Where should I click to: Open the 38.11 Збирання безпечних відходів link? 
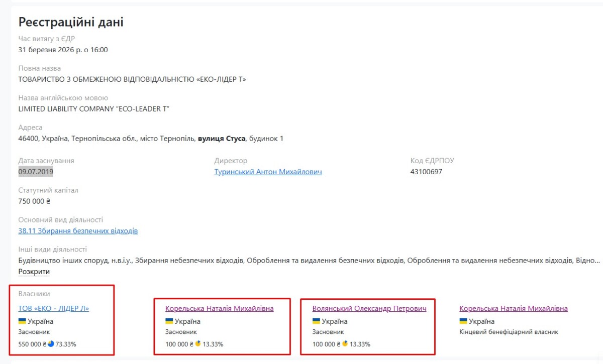point(78,231)
